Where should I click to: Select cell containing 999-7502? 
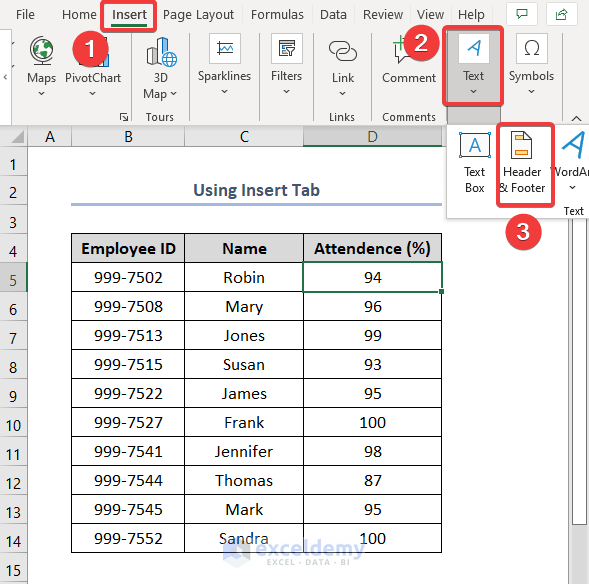pos(128,278)
